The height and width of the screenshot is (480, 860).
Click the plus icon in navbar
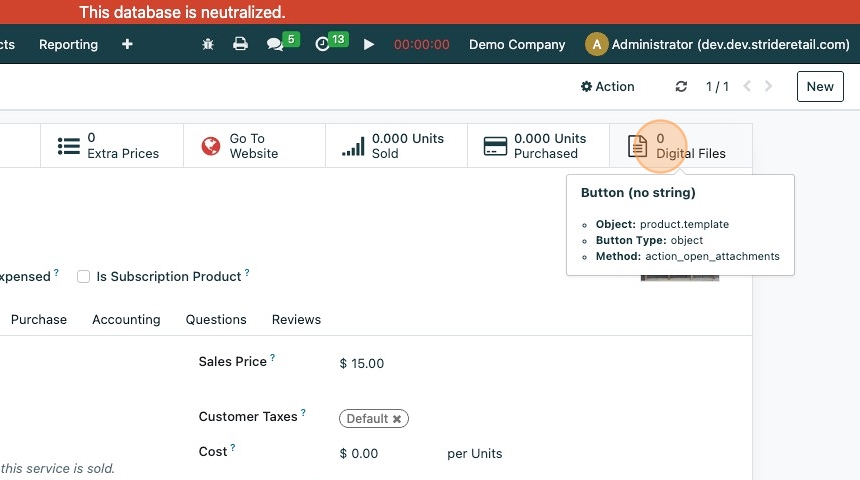pyautogui.click(x=127, y=45)
